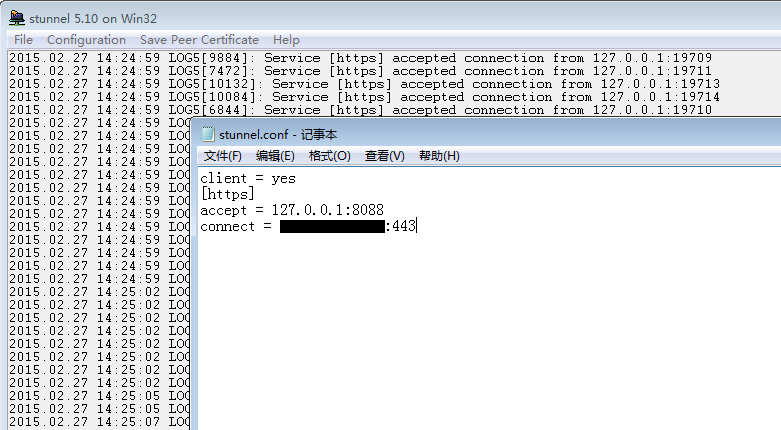
Task: Click the log line from 127.0.0.1:19714
Action: pos(365,97)
